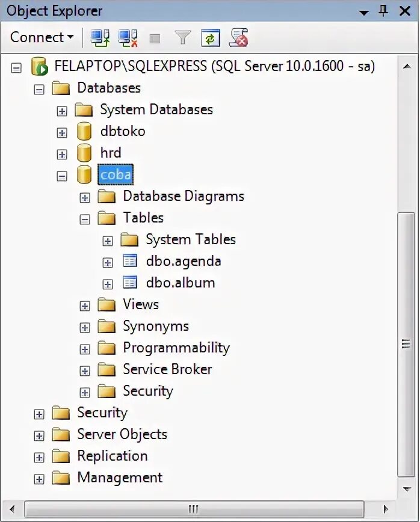Click the Service Broker folder icon
The width and height of the screenshot is (420, 522).
pos(107,369)
